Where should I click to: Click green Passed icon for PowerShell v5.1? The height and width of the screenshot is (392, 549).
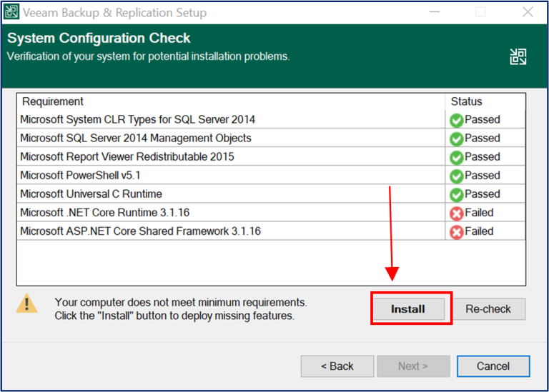coord(456,176)
